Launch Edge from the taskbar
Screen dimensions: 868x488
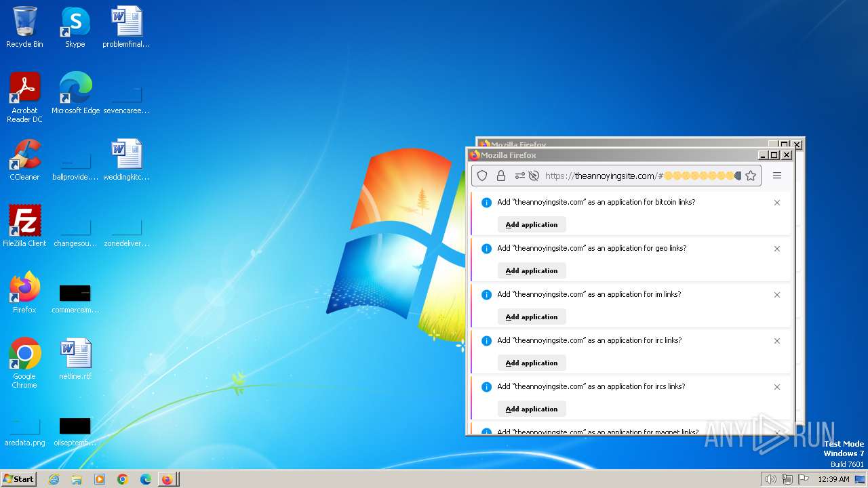(x=146, y=479)
